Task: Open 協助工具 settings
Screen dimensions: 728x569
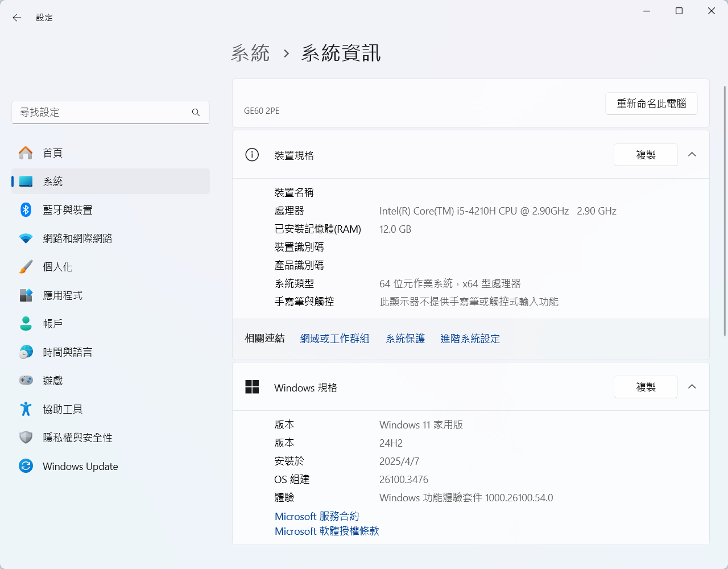Action: pos(110,409)
